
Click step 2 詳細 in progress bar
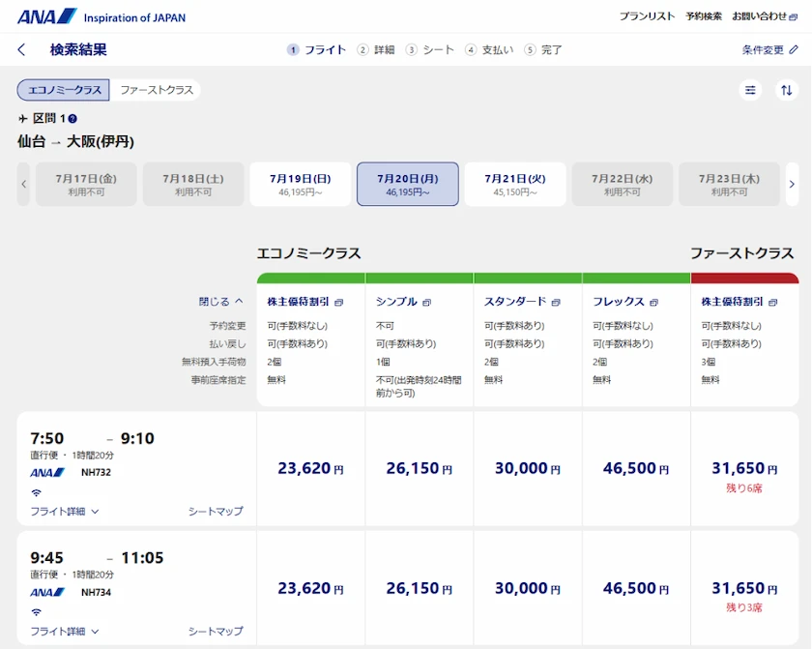pos(376,49)
